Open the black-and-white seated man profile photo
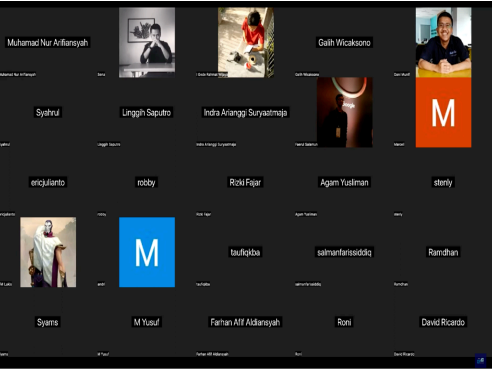 pos(147,42)
